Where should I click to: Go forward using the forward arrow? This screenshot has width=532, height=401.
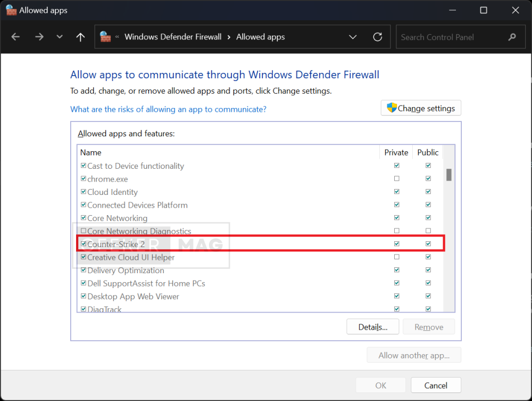click(39, 37)
